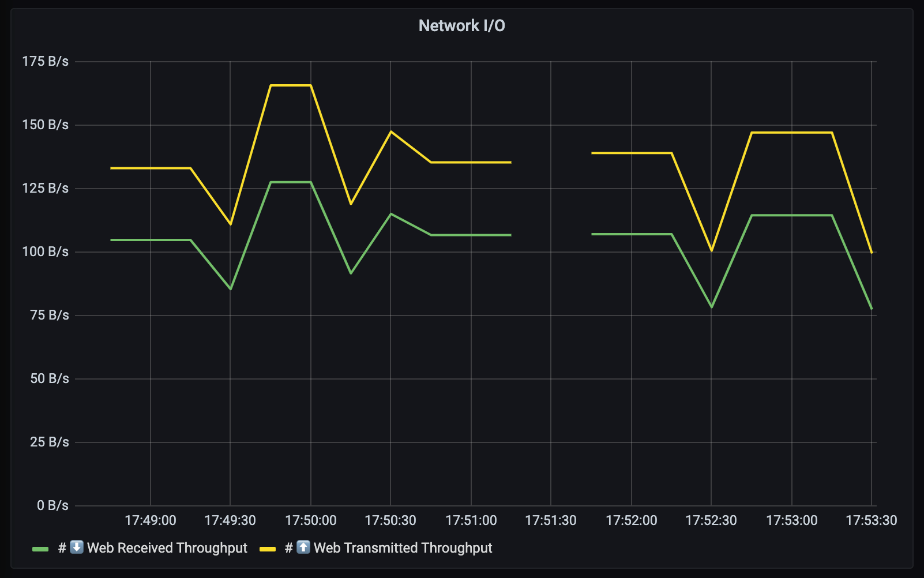This screenshot has height=578, width=924.
Task: Click the 17:49:00 time axis label
Action: [x=151, y=520]
